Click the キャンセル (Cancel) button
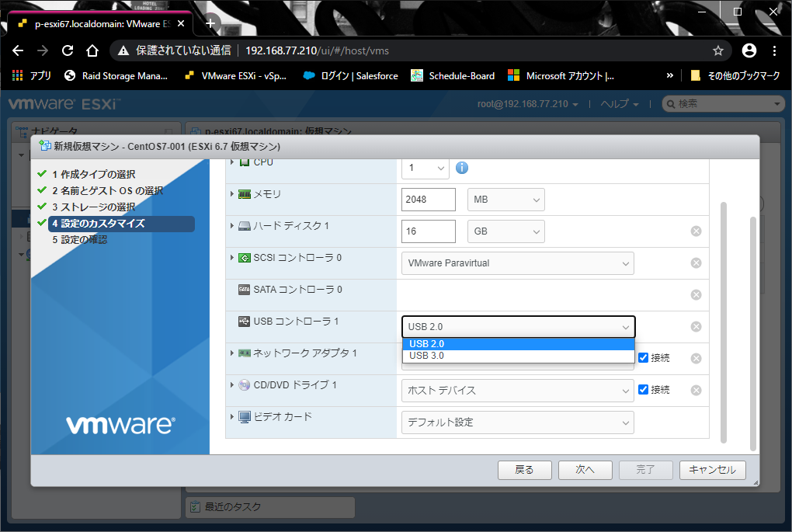 click(712, 470)
